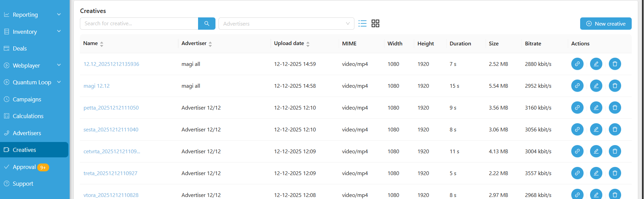Delete the 12.12_20251212135936 creative

click(x=615, y=64)
